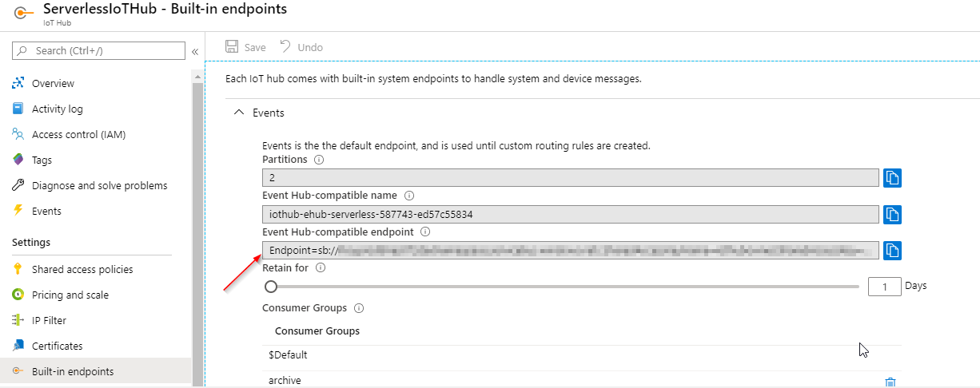Click the Events section title text
The height and width of the screenshot is (388, 980).
[x=269, y=113]
